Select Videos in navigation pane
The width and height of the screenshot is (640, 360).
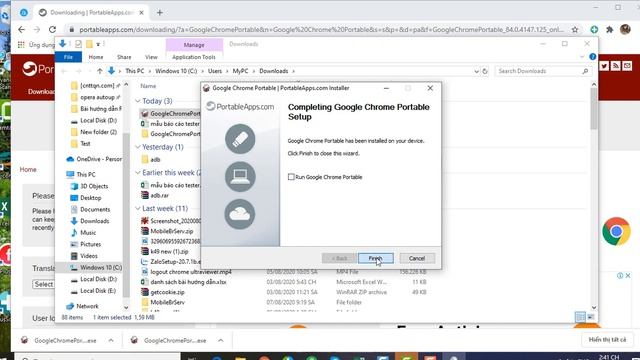[x=89, y=256]
